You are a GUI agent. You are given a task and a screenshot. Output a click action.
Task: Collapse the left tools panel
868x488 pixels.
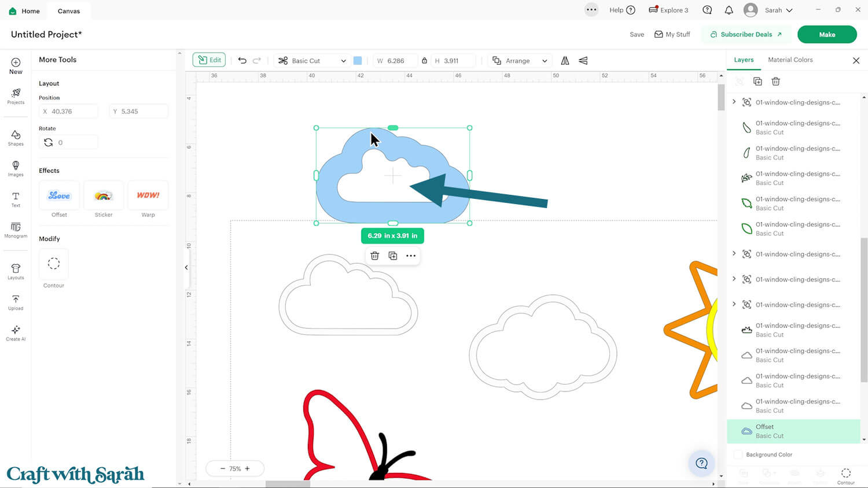tap(186, 267)
